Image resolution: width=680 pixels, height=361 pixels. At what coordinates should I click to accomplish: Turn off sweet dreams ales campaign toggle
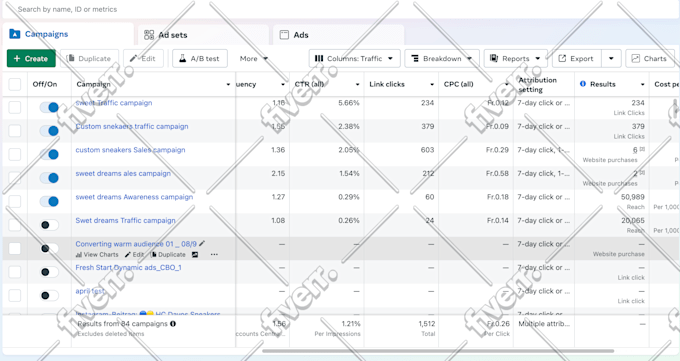(49, 178)
